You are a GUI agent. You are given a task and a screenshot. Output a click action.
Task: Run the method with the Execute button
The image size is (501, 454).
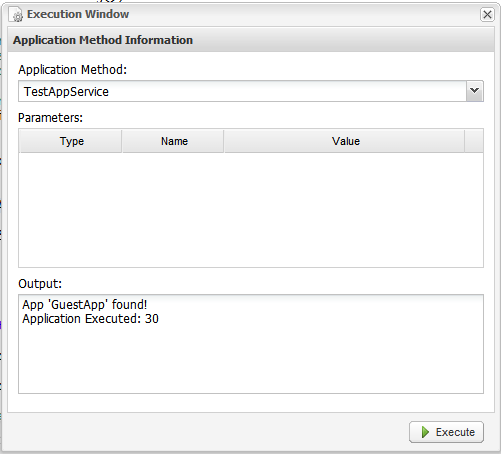click(x=446, y=432)
